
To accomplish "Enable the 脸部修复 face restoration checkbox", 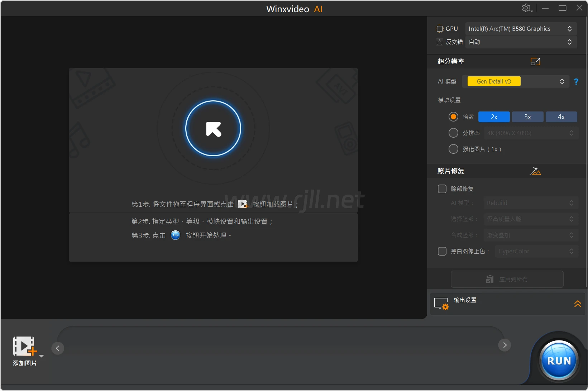I will tap(442, 189).
